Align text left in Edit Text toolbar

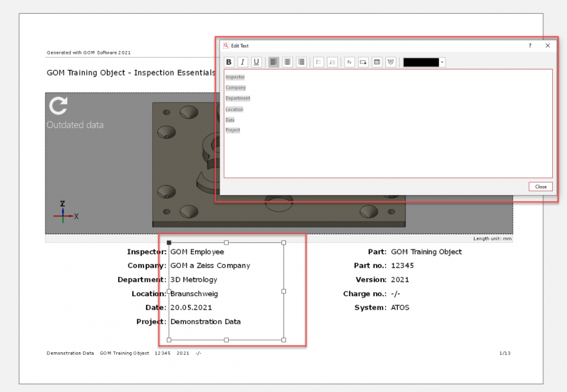[274, 62]
